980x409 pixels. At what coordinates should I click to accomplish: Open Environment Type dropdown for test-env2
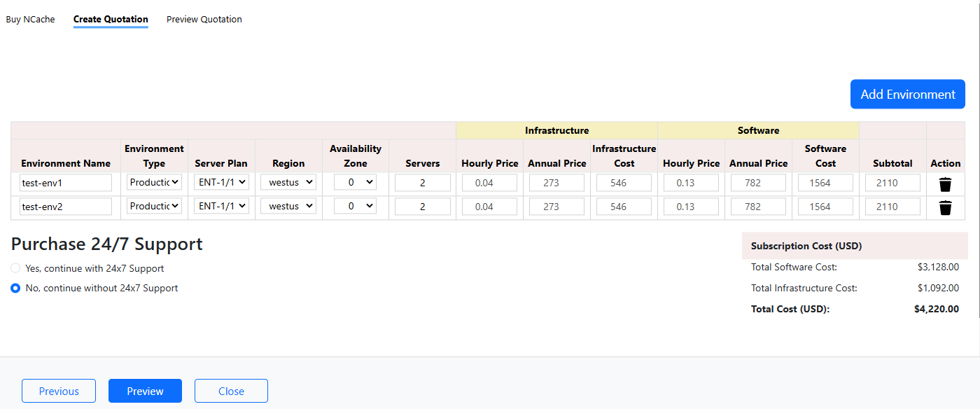[x=154, y=206]
